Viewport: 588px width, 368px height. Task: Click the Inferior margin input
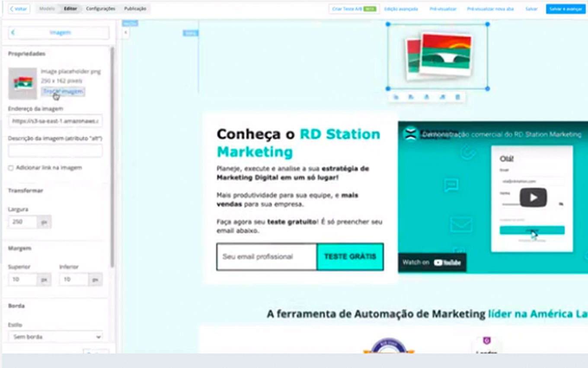[x=74, y=280]
